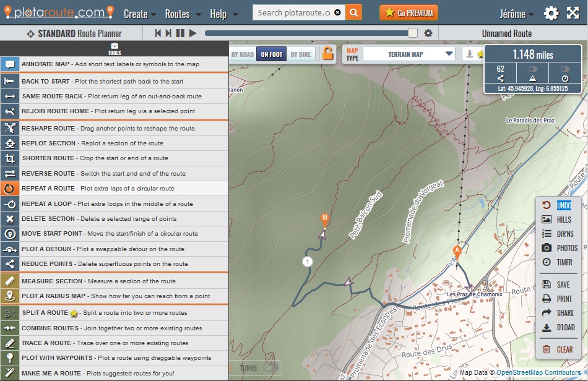Toggle the timer switch in stats panel
The width and height of the screenshot is (588, 381).
click(564, 69)
